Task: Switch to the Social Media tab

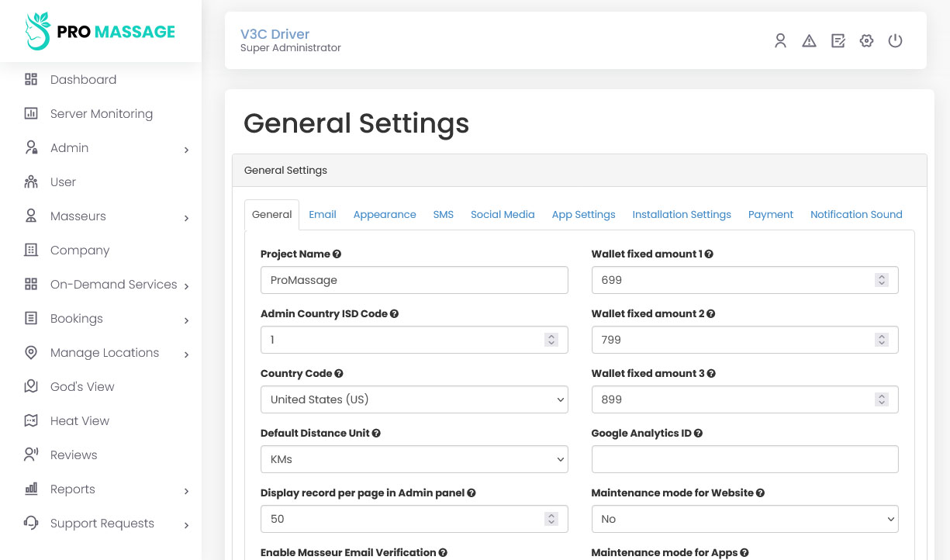Action: pos(503,215)
